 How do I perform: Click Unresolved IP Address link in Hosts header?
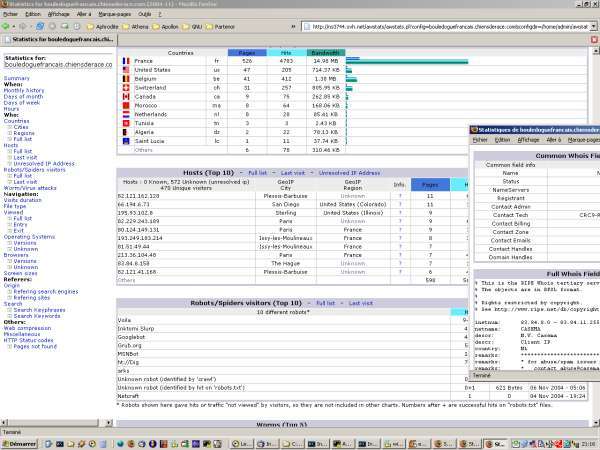point(349,173)
